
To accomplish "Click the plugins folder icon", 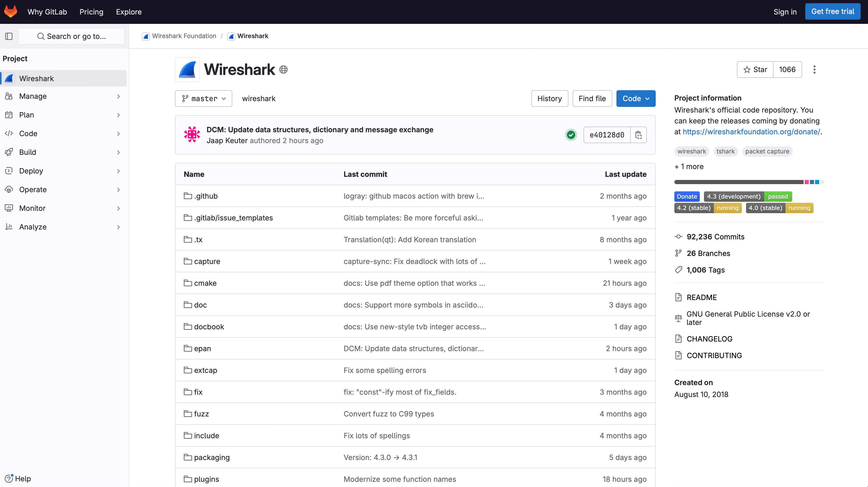I will click(188, 479).
